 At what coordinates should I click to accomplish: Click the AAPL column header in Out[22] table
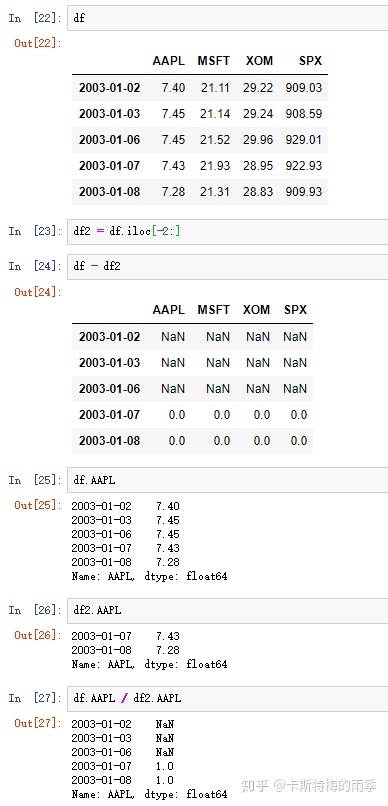tap(169, 61)
